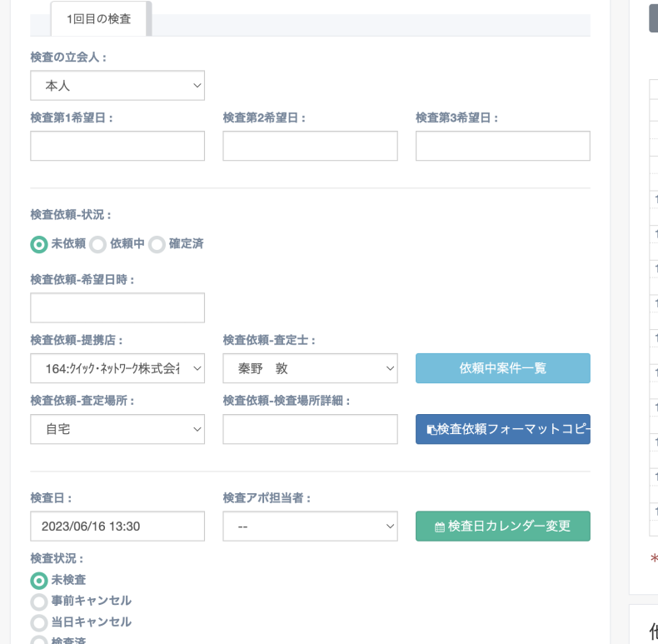Switch to the 1回目の検査 tab
Viewport: 658px width, 644px height.
point(99,18)
